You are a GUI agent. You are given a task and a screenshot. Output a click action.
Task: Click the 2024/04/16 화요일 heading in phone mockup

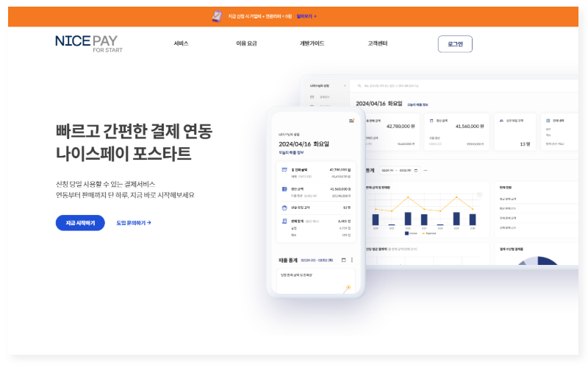(x=304, y=144)
